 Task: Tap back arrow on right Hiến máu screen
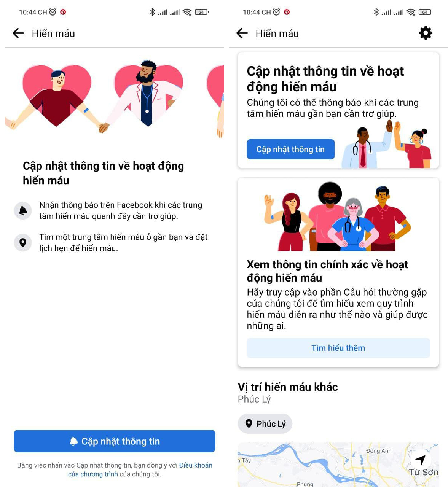(x=242, y=33)
